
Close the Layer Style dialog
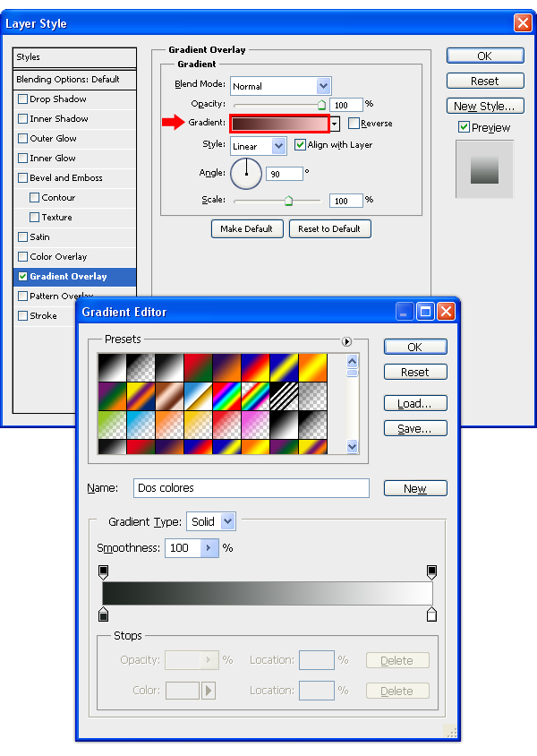tap(523, 22)
